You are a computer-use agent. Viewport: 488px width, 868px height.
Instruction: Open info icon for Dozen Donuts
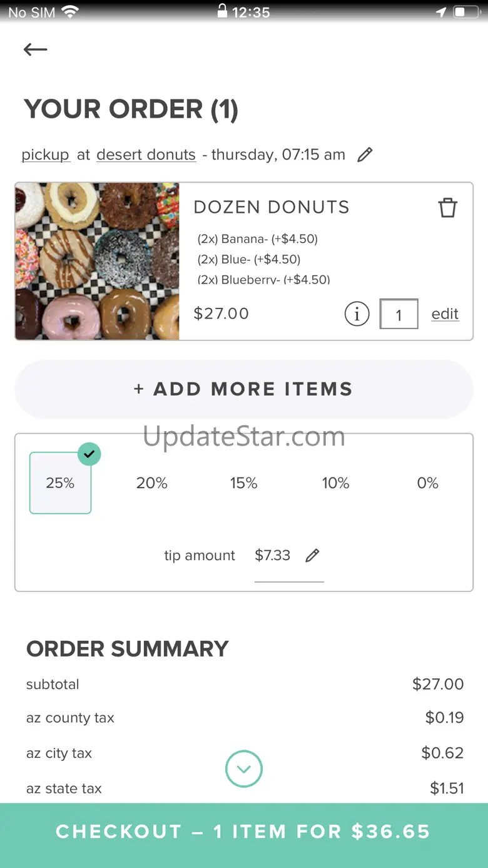pos(357,314)
